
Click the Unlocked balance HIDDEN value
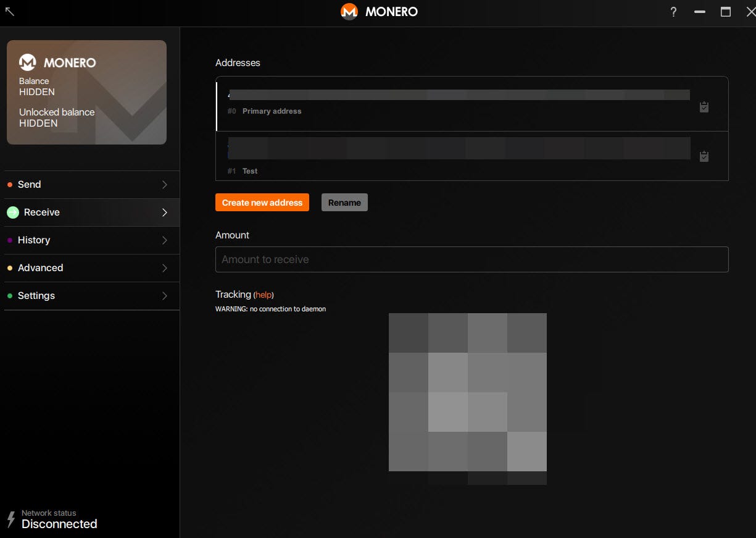(38, 124)
